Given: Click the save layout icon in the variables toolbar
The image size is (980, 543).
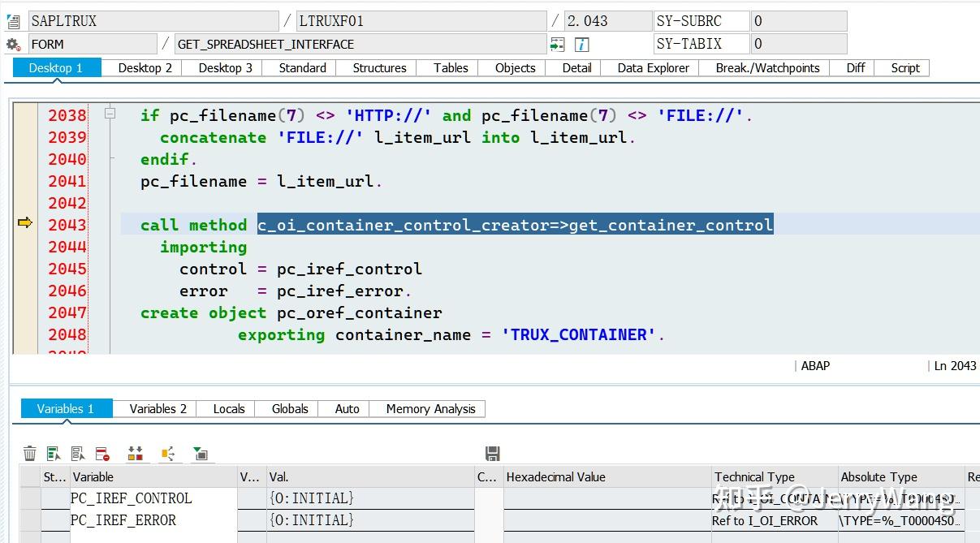Looking at the screenshot, I should point(494,453).
